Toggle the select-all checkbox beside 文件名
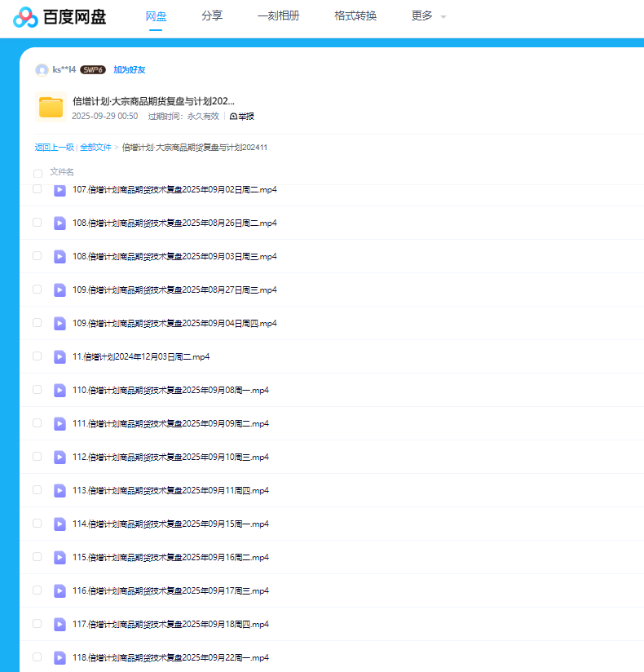The height and width of the screenshot is (672, 644). [37, 173]
